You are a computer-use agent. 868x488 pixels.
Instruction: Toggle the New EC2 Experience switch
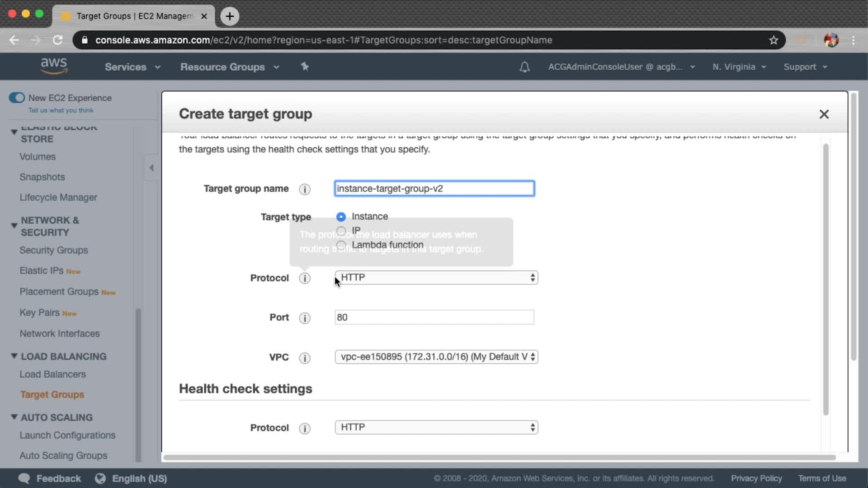17,98
